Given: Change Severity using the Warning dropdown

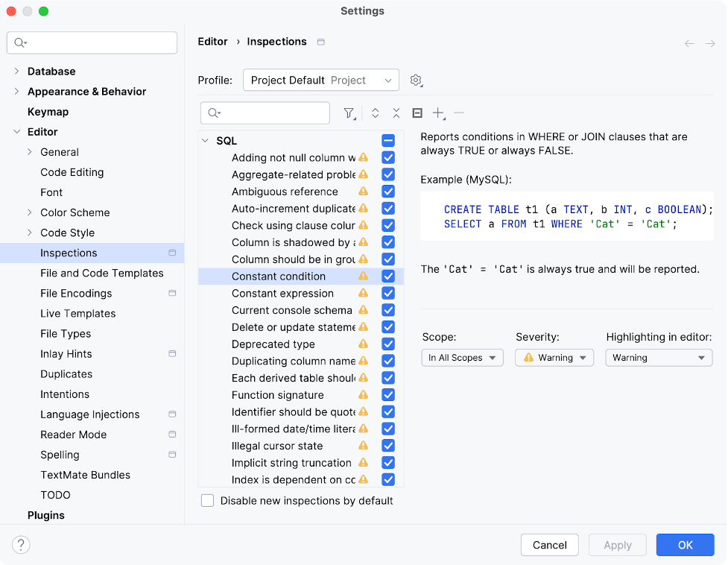Looking at the screenshot, I should [x=554, y=358].
